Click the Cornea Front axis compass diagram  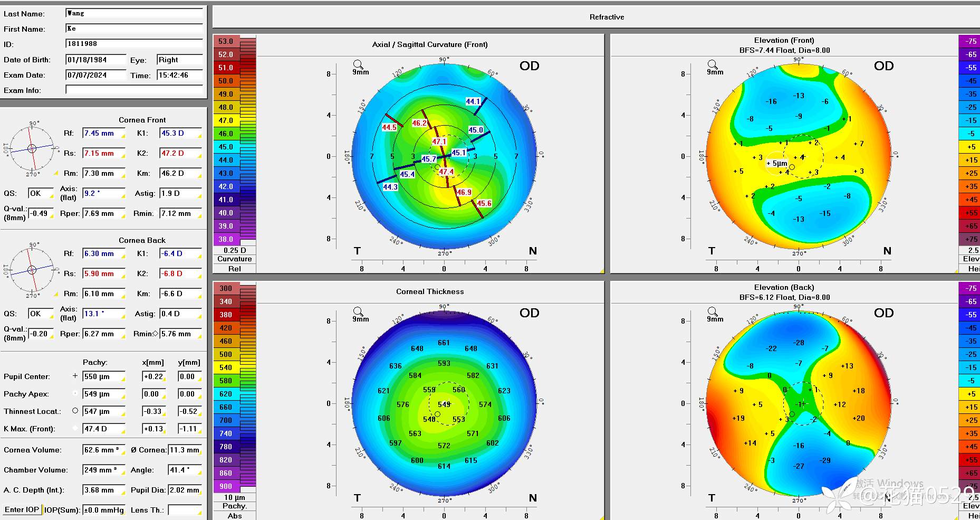tap(32, 148)
